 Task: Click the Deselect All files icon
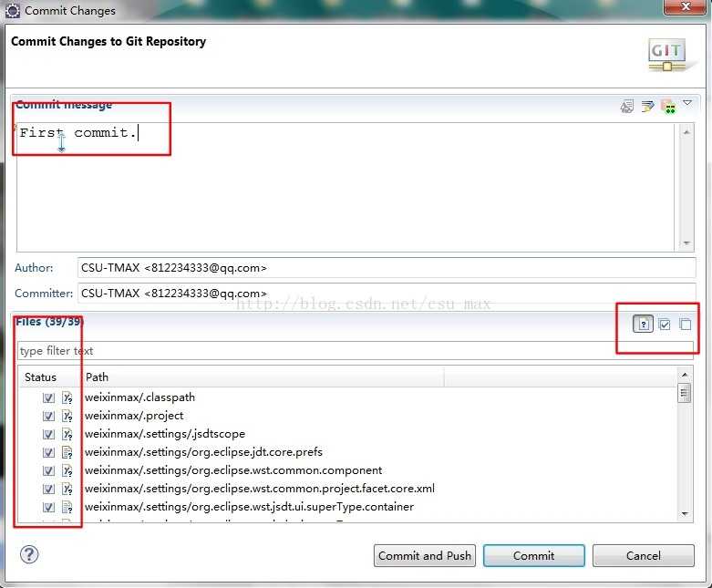(686, 325)
